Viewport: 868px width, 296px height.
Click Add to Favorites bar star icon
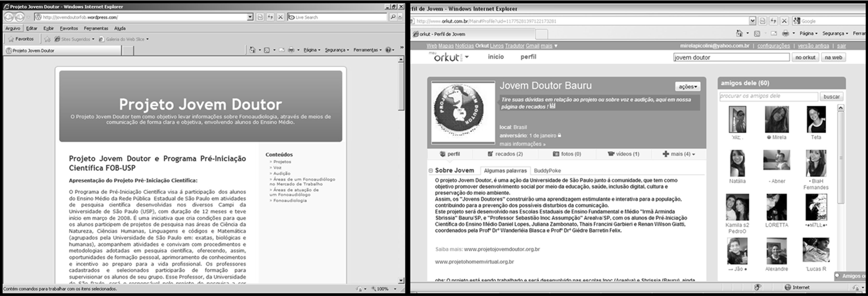point(47,39)
